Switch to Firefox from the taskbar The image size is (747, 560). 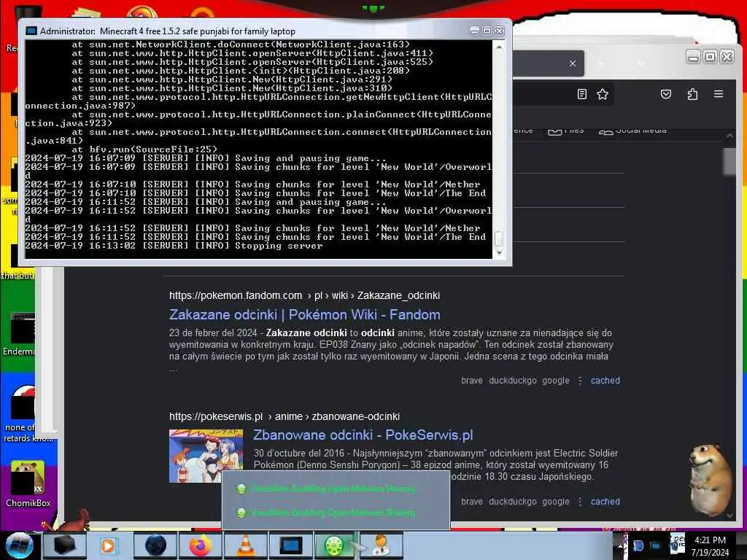pyautogui.click(x=201, y=545)
